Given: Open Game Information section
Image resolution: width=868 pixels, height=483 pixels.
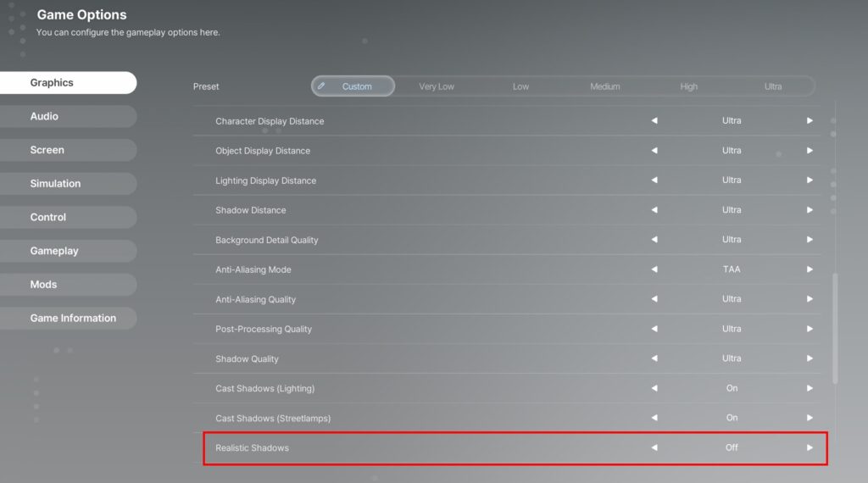Looking at the screenshot, I should point(73,318).
